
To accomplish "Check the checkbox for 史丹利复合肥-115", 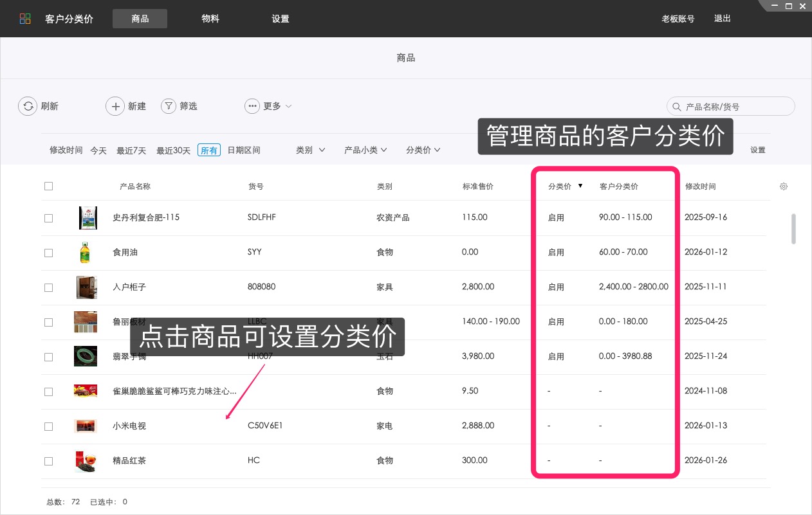I will [x=48, y=217].
